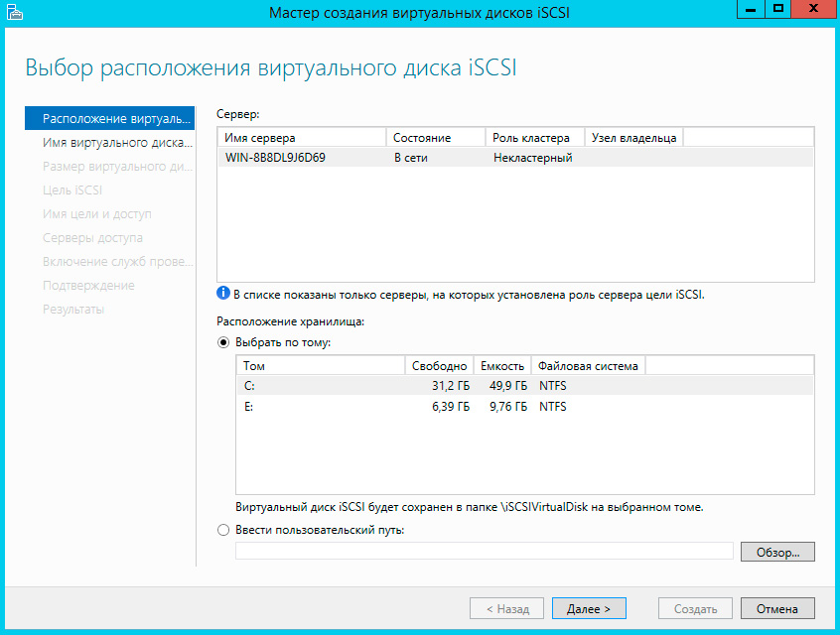
Task: Sort servers by the 'Имя сервера' column header
Action: coord(302,138)
